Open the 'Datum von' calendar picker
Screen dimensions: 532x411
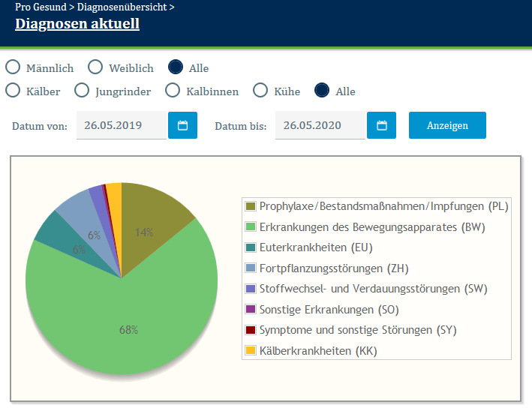pyautogui.click(x=182, y=125)
